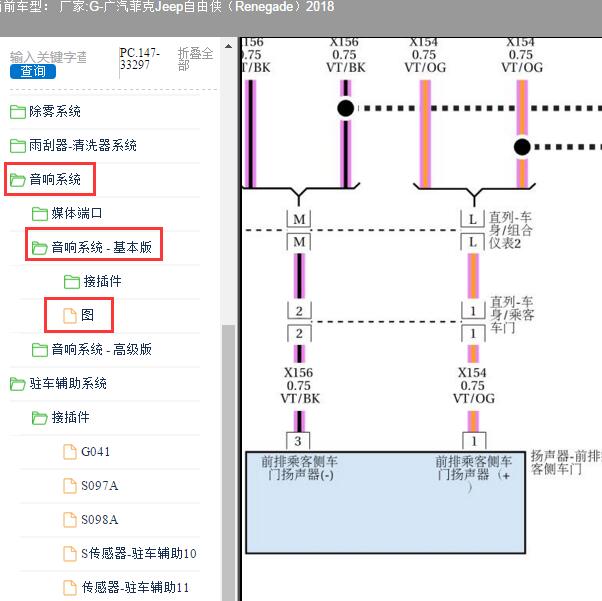Click splice dot on X154 VT/OG wire
Viewport: 602px width, 601px height.
coord(522,147)
